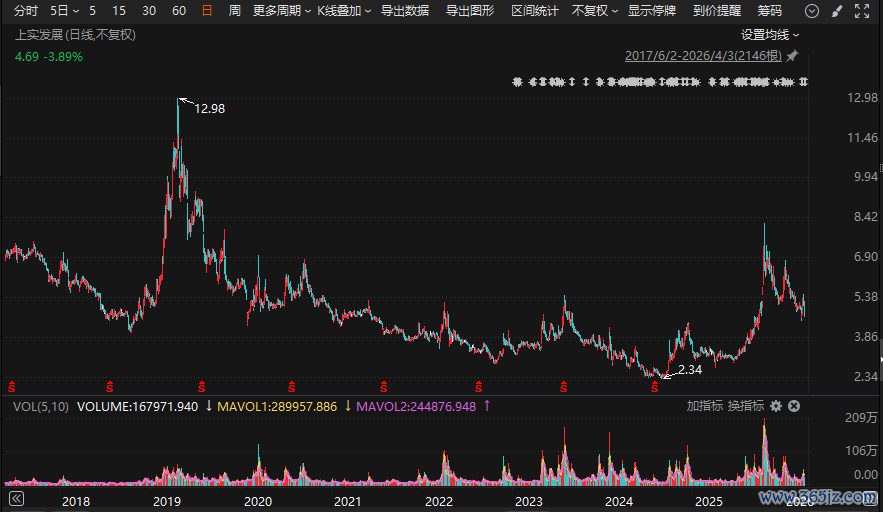
Task: Open the 5日 period dropdown
Action: tap(64, 11)
